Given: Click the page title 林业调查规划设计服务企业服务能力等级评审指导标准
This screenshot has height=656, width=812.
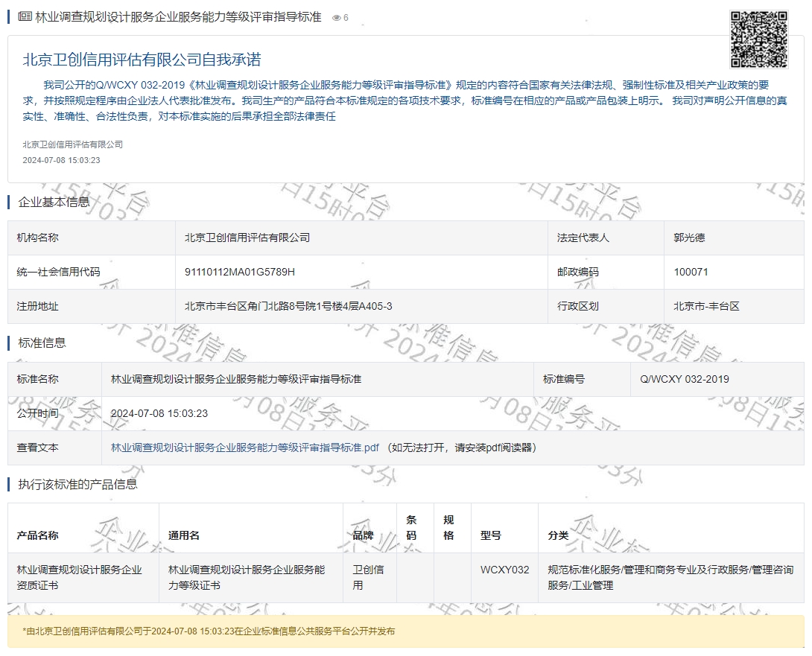Looking at the screenshot, I should pyautogui.click(x=178, y=17).
